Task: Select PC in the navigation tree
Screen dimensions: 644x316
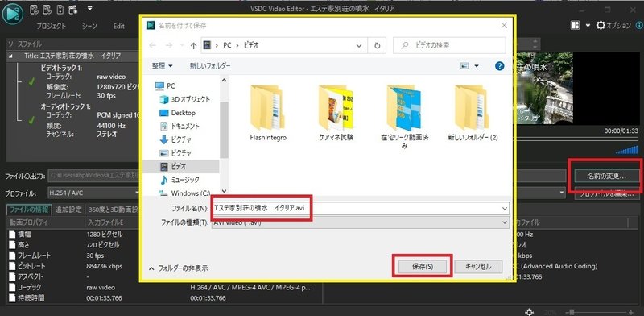Action: 166,86
